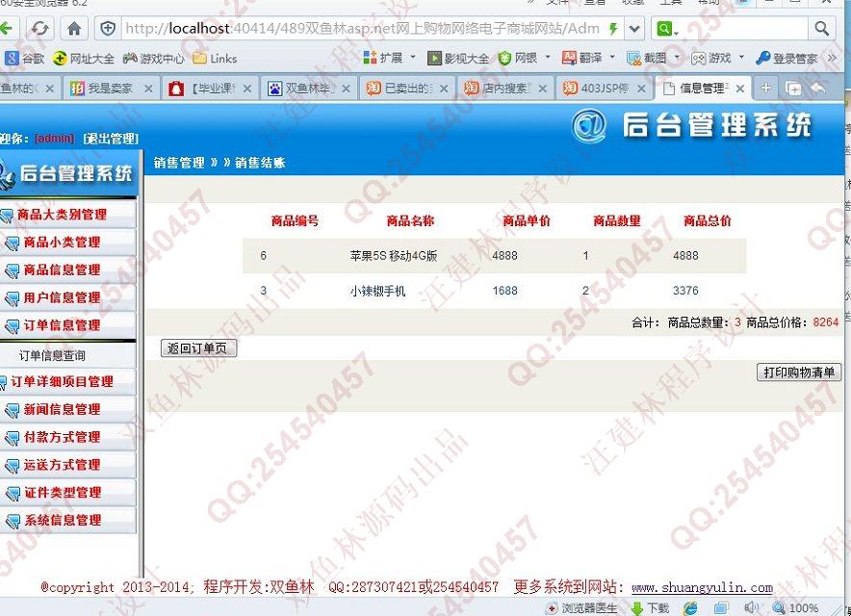Click the 商品编号 column header
The height and width of the screenshot is (616, 851).
point(295,220)
